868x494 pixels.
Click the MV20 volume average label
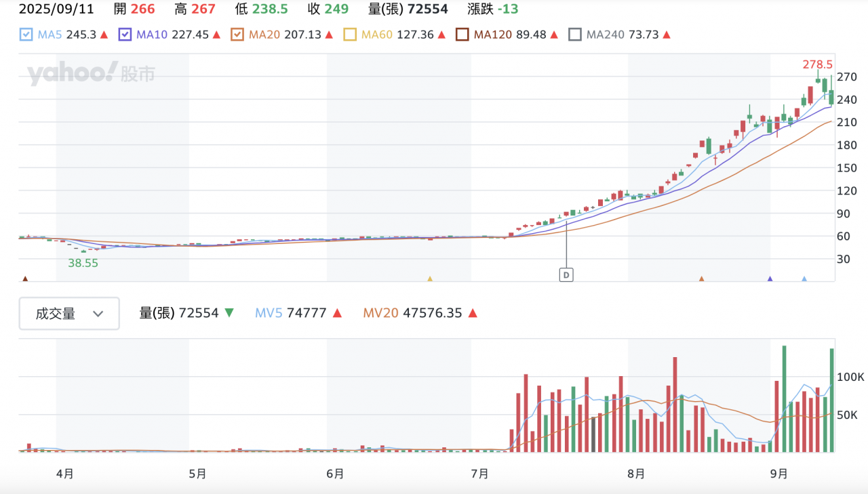[380, 313]
